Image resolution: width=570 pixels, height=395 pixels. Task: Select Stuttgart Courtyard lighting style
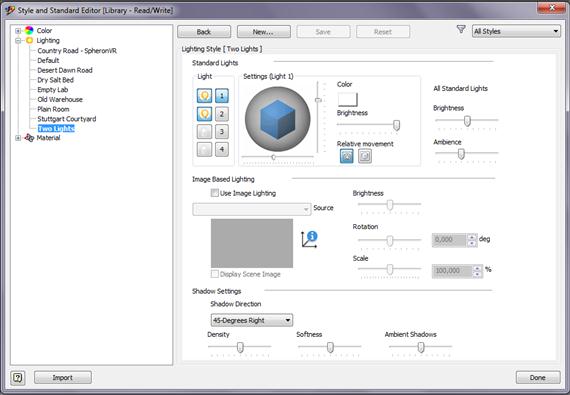(x=67, y=119)
